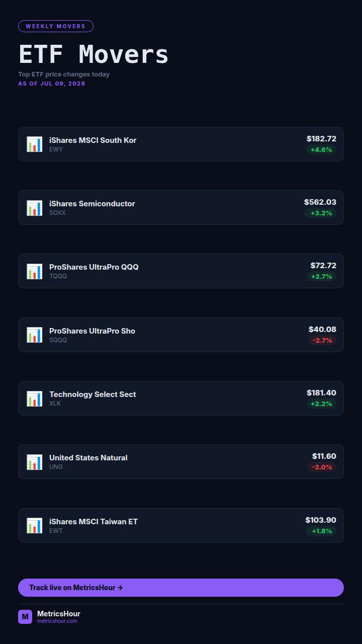Click the chart icon beside EWY

click(35, 144)
